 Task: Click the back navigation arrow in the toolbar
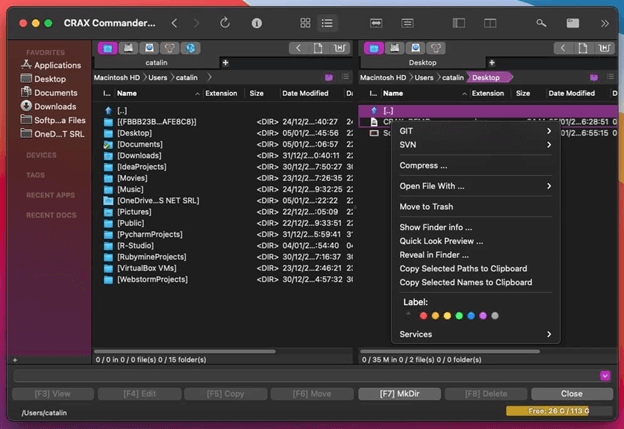(x=174, y=22)
